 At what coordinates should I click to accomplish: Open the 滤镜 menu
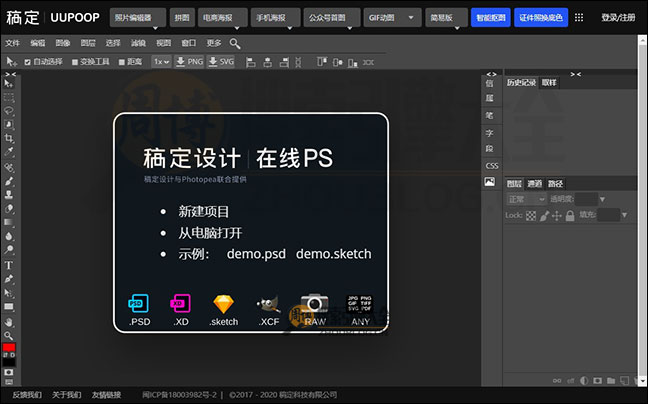point(138,43)
